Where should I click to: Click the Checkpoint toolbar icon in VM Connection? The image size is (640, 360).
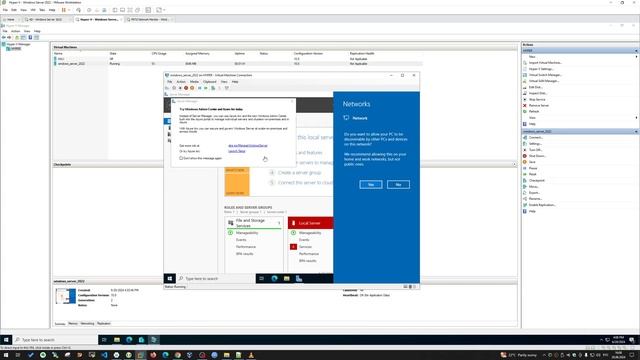213,88
